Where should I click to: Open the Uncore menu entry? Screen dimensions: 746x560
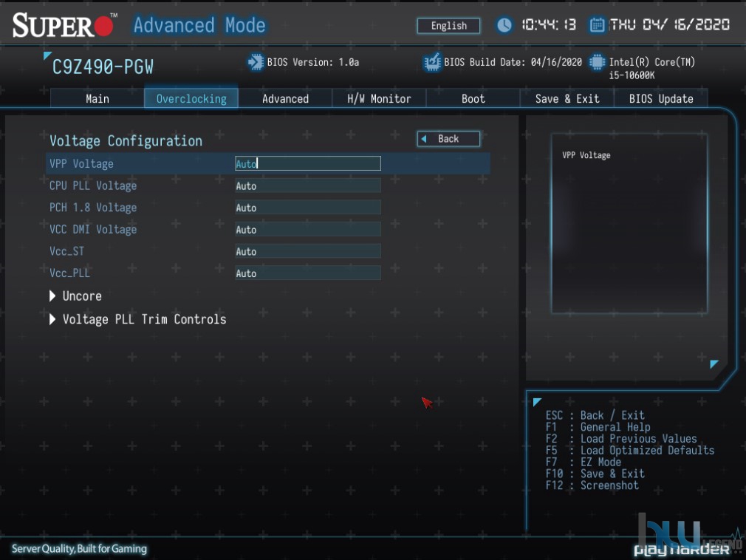[82, 296]
